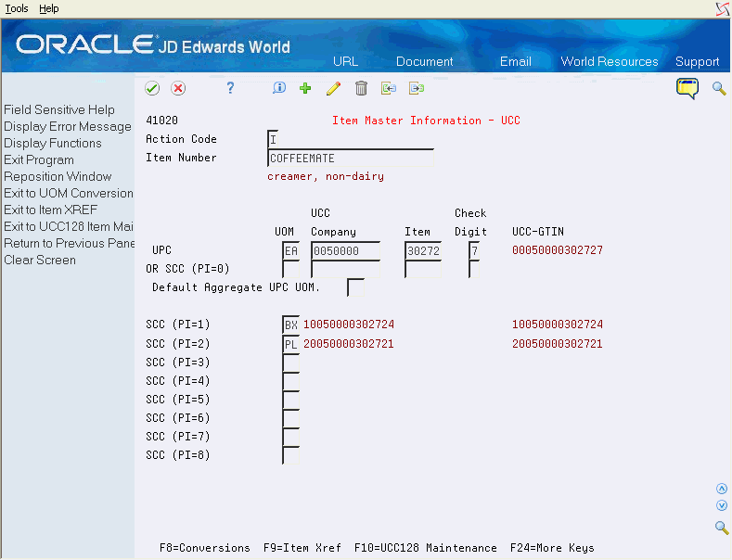
Task: Open the blue question mark help icon
Action: click(x=230, y=88)
